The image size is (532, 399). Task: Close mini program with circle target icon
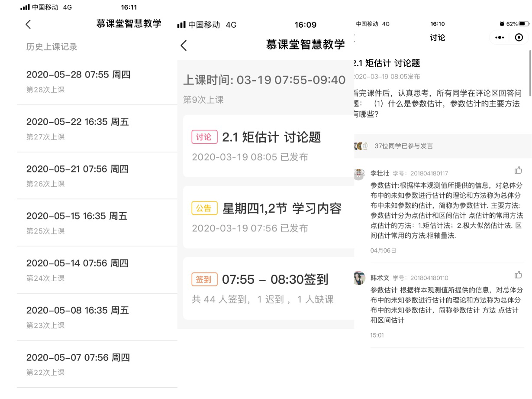519,38
